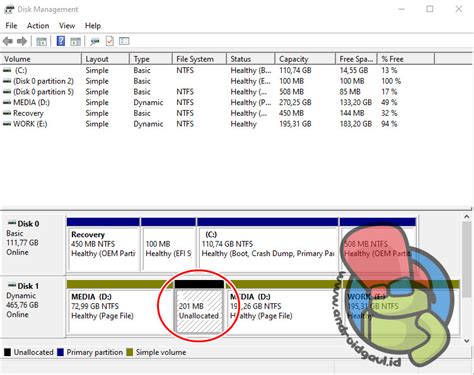474x375 pixels.
Task: Click the drive icon beside (C:) volume
Action: 7,70
